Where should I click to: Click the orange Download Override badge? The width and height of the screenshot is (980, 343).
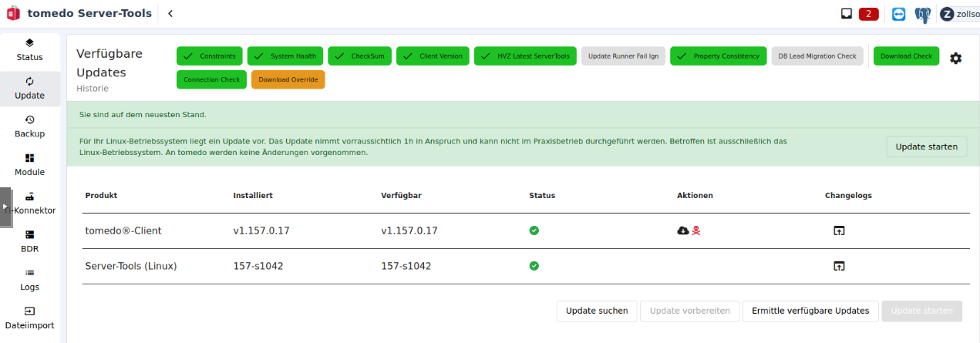pyautogui.click(x=288, y=79)
